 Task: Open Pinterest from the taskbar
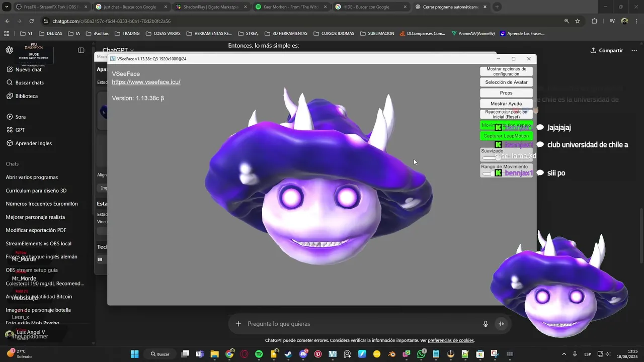point(318,354)
